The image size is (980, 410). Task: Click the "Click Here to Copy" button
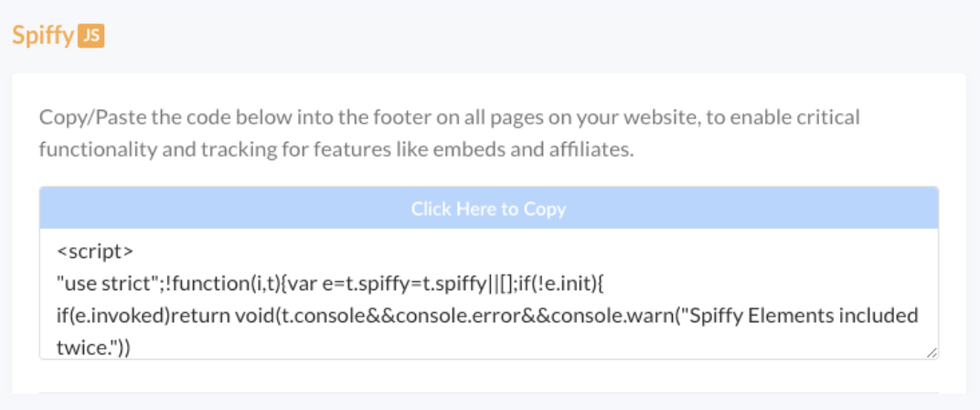pyautogui.click(x=489, y=208)
